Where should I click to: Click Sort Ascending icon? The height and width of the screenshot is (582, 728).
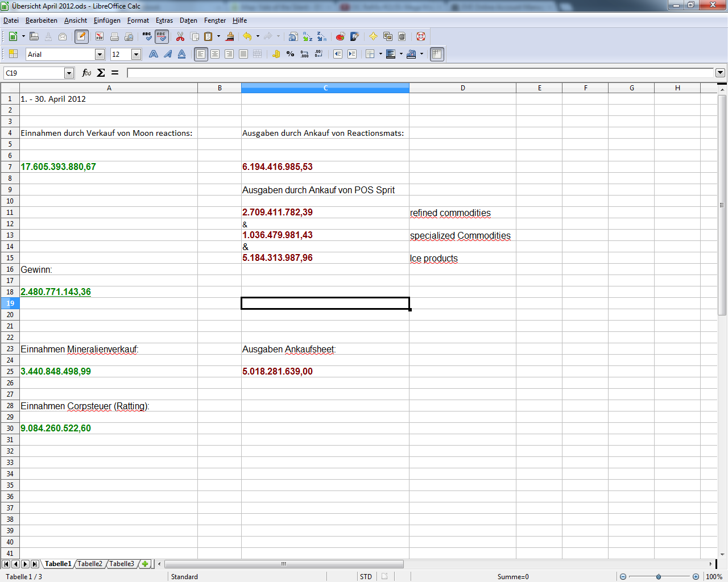click(308, 36)
